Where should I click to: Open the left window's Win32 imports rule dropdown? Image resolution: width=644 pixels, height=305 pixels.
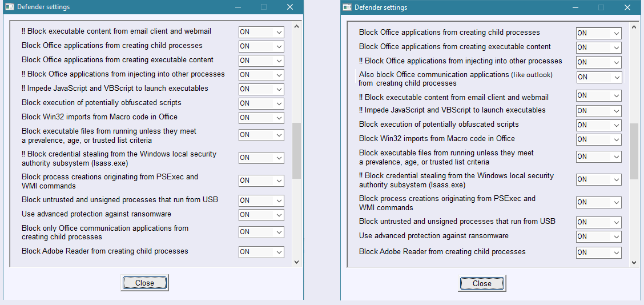pyautogui.click(x=261, y=118)
